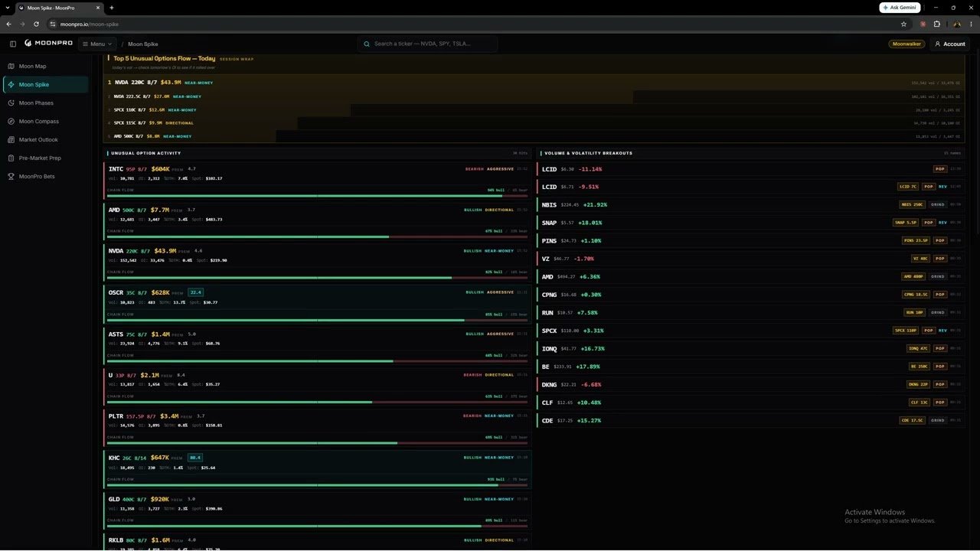The height and width of the screenshot is (551, 980).
Task: Open the Chrome profile avatar
Action: point(957,24)
